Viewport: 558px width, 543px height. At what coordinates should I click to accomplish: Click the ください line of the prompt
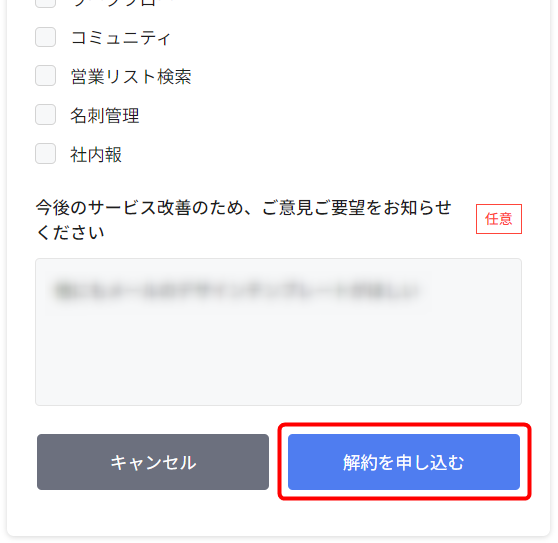[70, 233]
